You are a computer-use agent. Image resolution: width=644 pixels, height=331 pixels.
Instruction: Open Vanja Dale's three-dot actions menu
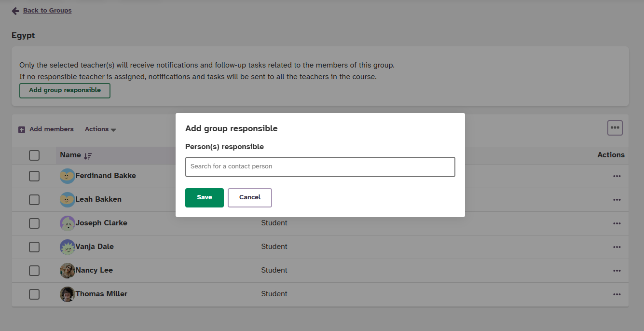pos(617,247)
